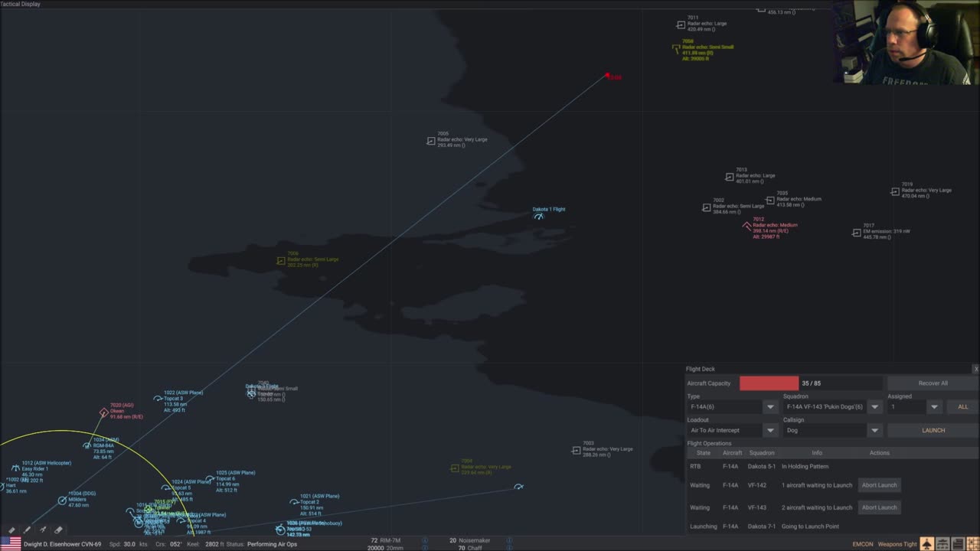Select hostile AGI Okean 7020 diamond
Screen dimensions: 980x551
104,413
